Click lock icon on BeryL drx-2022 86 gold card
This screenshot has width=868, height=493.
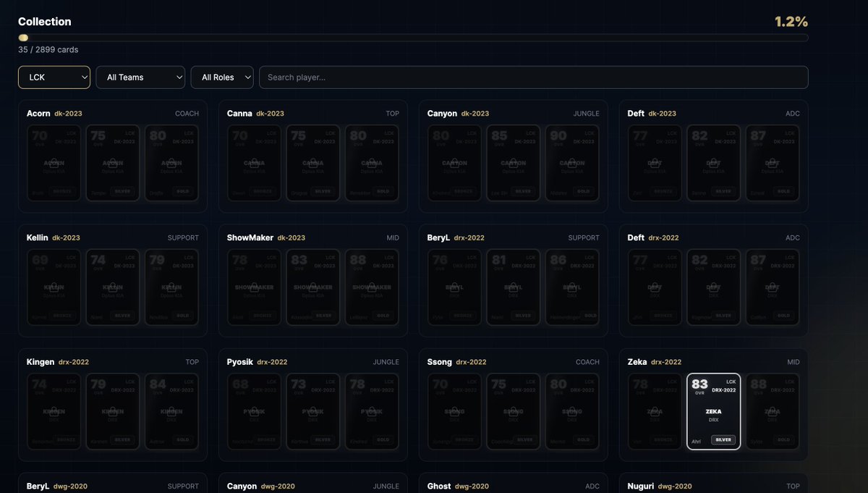point(572,288)
